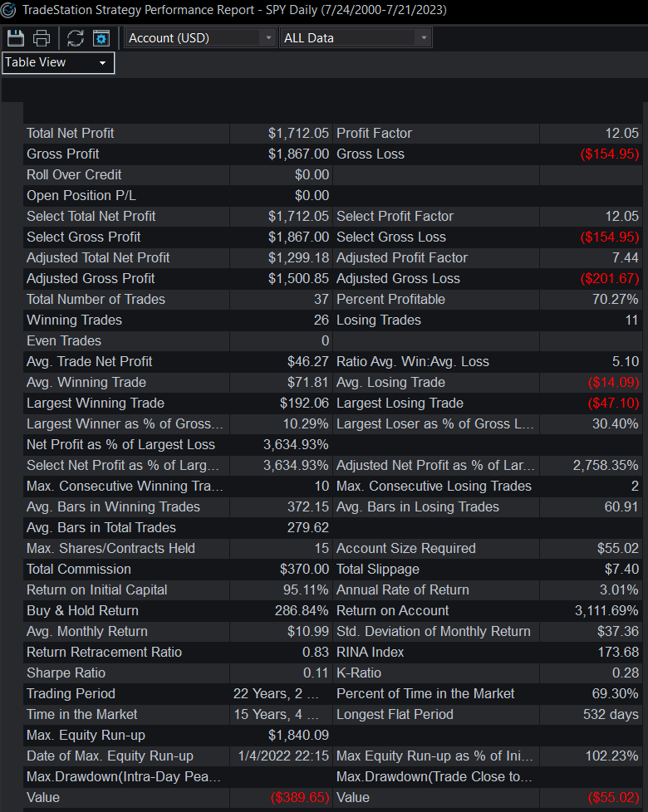Click the Profit Factor value 12.05
This screenshot has height=812, width=648.
click(x=622, y=133)
